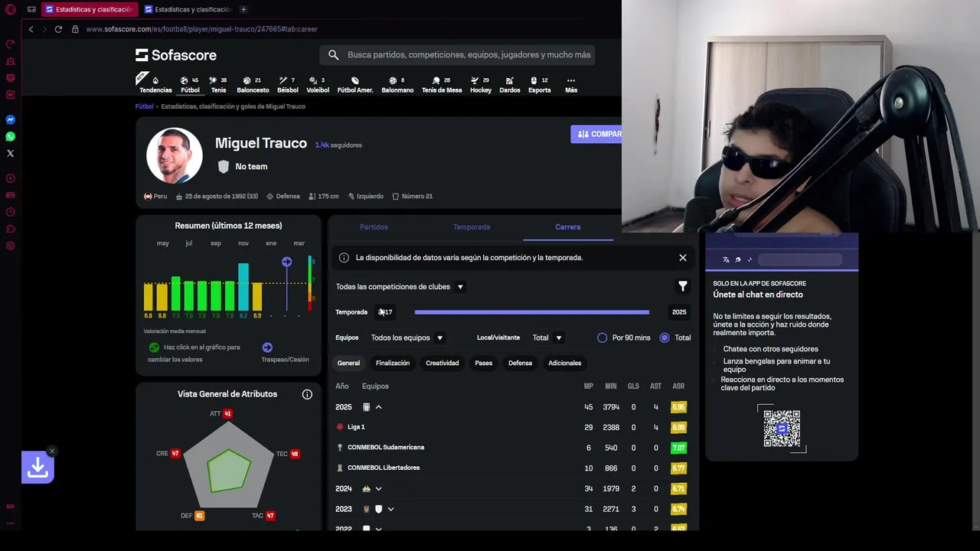Open a new browser tab

243,9
